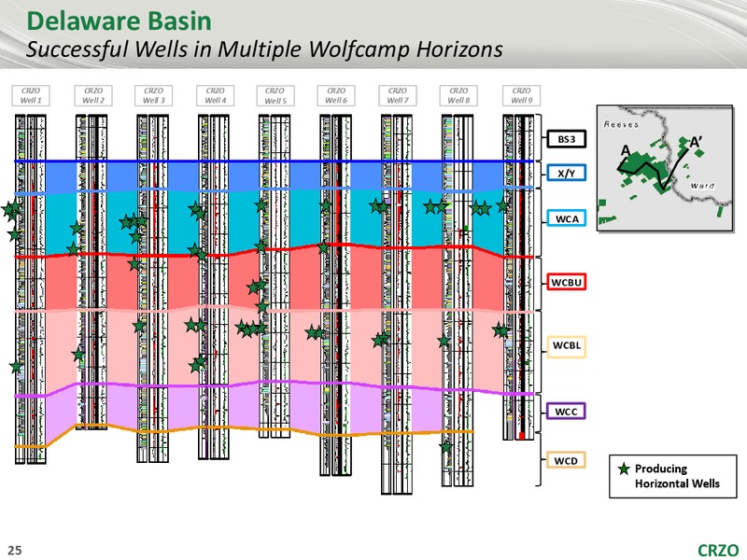
Task: Select the WCBL horizon label box
Action: coord(566,345)
